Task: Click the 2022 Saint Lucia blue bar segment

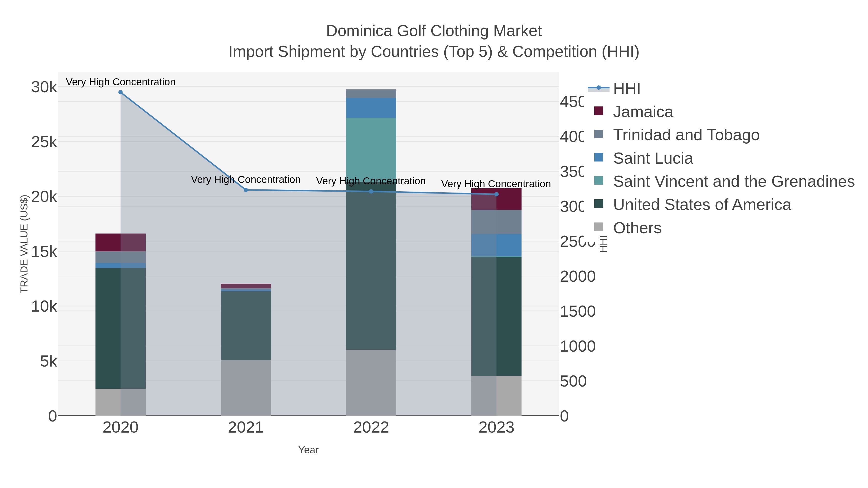Action: 371,108
